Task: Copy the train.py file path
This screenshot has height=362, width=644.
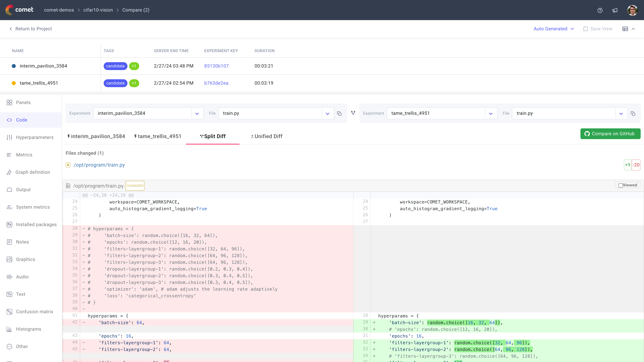Action: (x=339, y=113)
